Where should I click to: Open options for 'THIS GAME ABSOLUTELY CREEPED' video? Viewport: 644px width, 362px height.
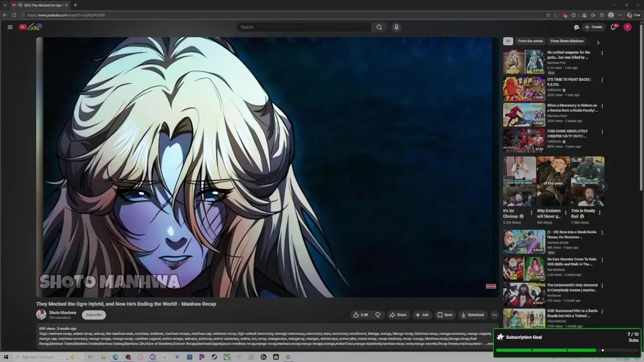[602, 132]
